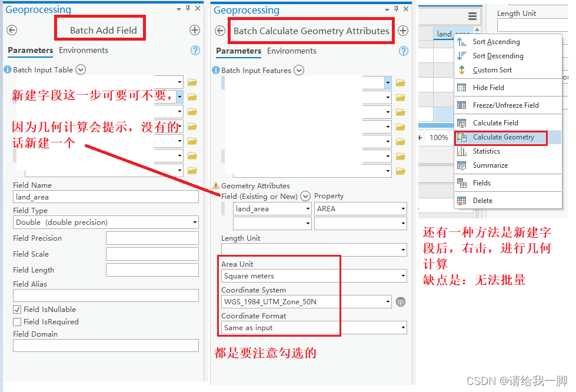Screen dimensions: 576x392
Task: Browse folder for last Batch Input Table row
Action: [x=192, y=171]
